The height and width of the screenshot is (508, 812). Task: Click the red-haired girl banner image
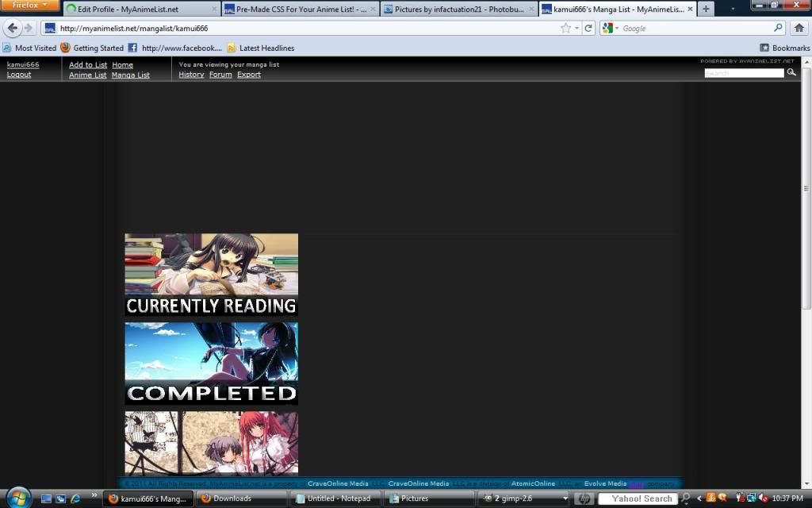(x=211, y=444)
